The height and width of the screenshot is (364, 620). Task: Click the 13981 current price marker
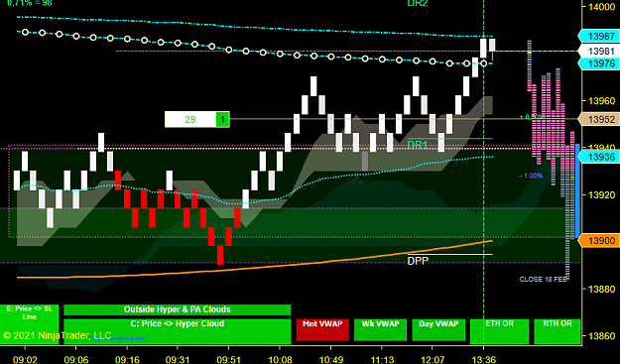pos(598,51)
